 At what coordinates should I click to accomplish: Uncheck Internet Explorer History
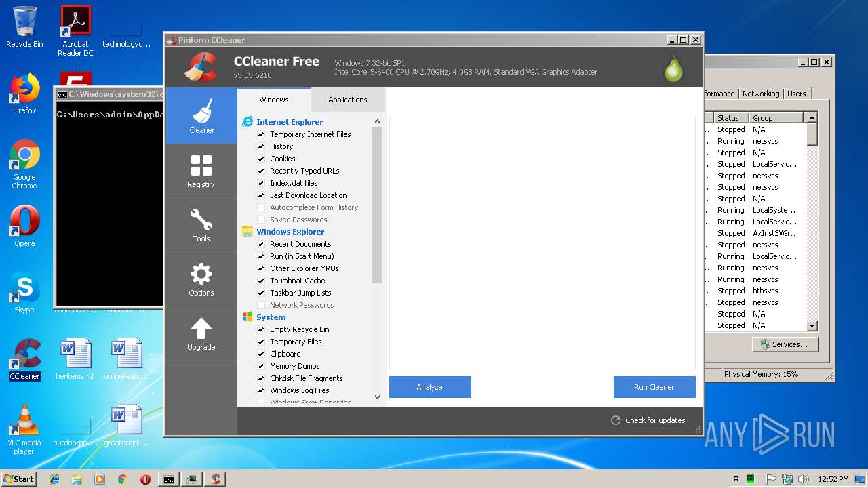261,146
